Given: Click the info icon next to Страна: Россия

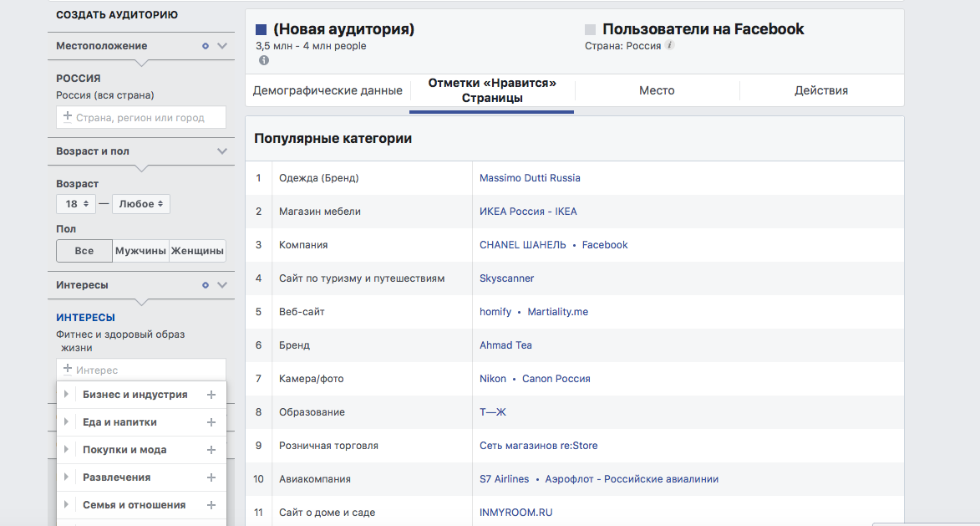Looking at the screenshot, I should tap(669, 45).
